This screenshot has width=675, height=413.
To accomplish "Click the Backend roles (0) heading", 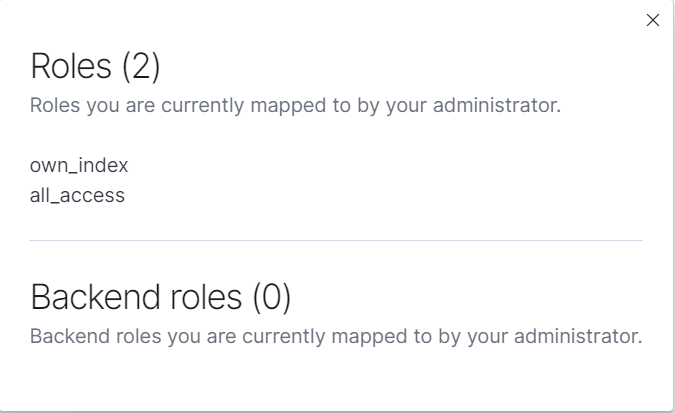I will pyautogui.click(x=161, y=297).
